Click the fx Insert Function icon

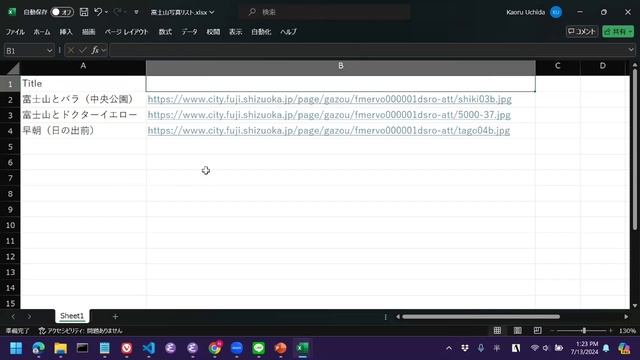(x=95, y=50)
